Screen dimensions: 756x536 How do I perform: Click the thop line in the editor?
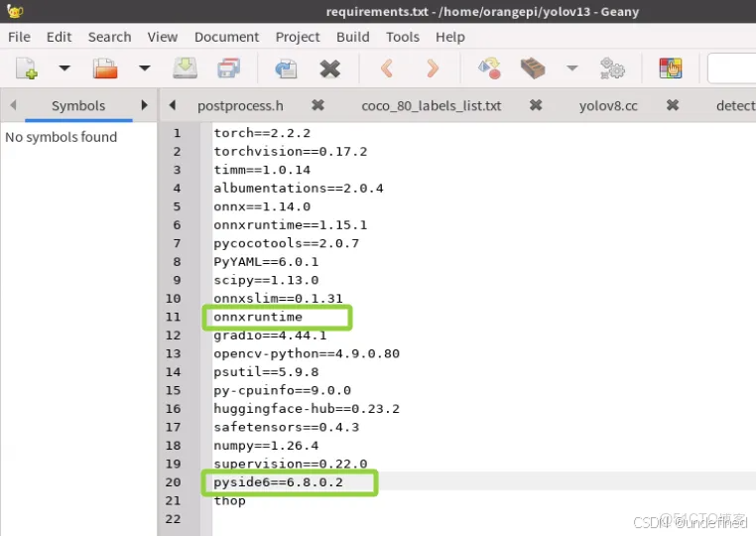point(229,500)
